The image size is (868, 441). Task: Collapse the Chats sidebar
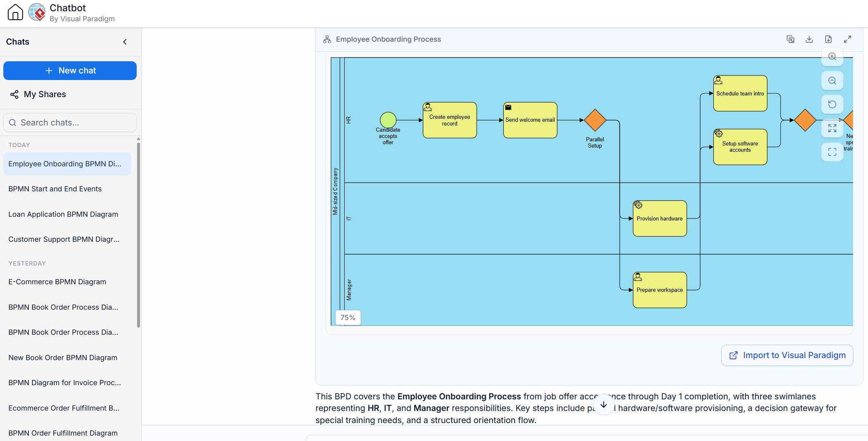125,42
